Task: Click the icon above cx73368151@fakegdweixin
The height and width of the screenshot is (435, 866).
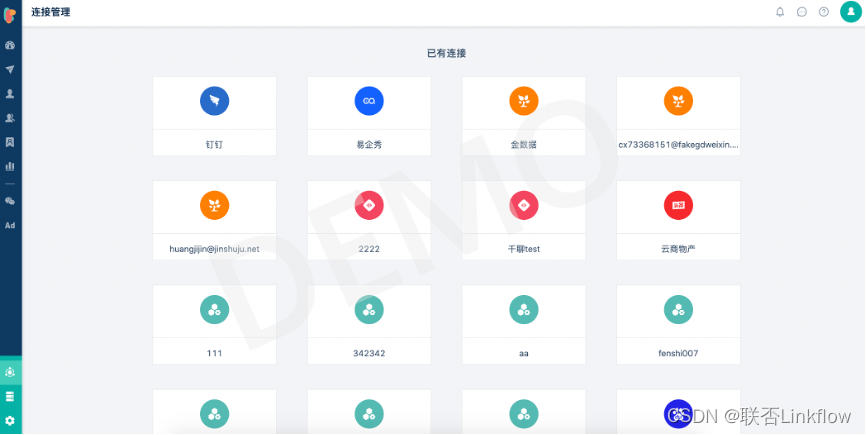Action: [x=678, y=101]
